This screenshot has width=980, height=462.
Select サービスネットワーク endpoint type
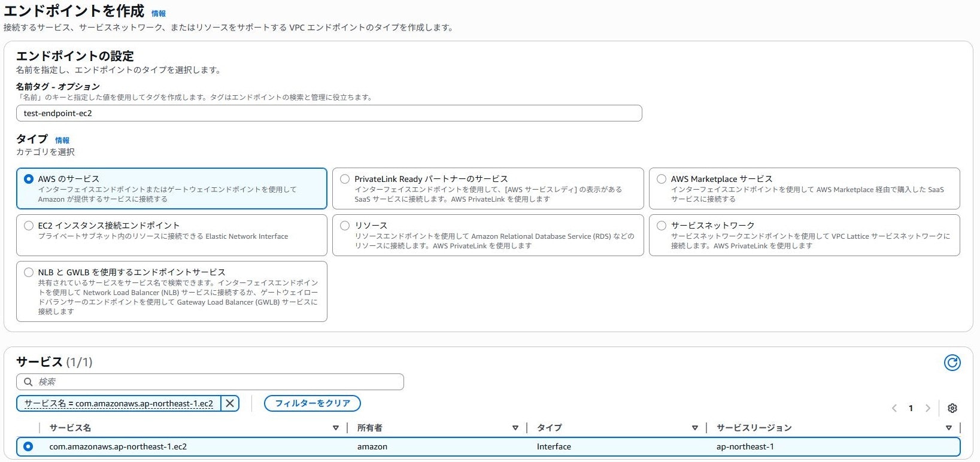pos(662,226)
